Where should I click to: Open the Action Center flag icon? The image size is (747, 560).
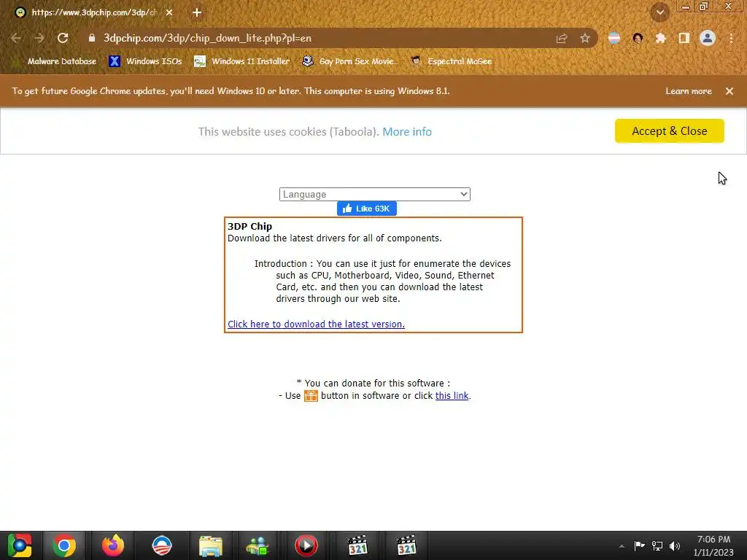point(639,545)
